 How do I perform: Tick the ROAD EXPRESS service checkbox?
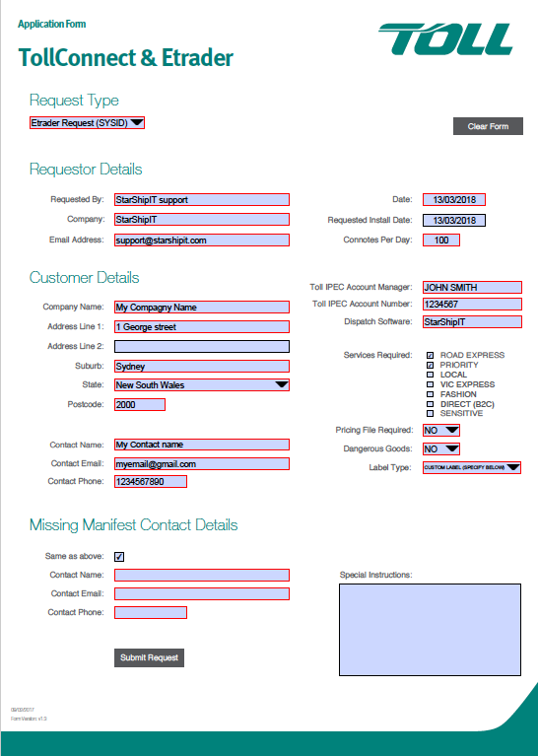click(x=430, y=356)
